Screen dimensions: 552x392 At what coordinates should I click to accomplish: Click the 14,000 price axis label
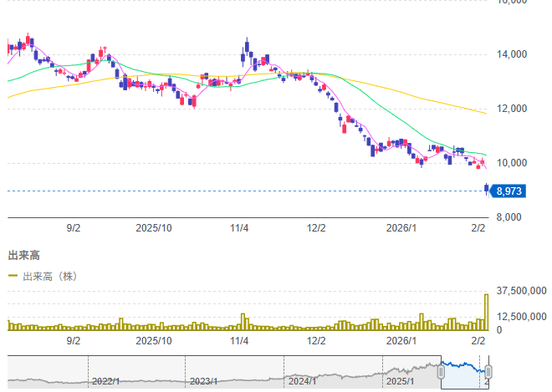tap(512, 55)
